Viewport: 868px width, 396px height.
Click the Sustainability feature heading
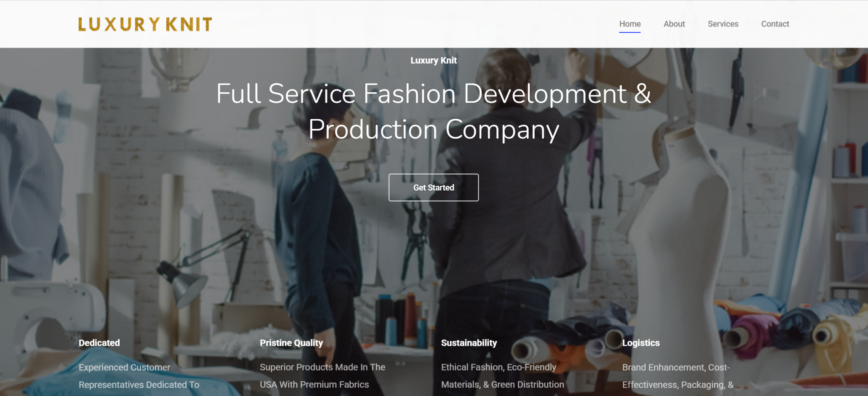(469, 343)
